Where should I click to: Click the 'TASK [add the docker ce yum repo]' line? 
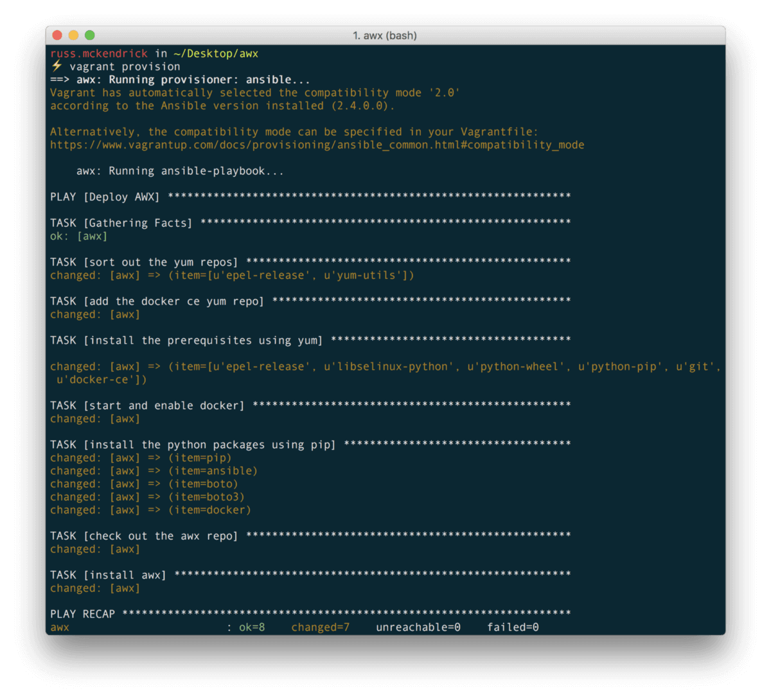[157, 301]
